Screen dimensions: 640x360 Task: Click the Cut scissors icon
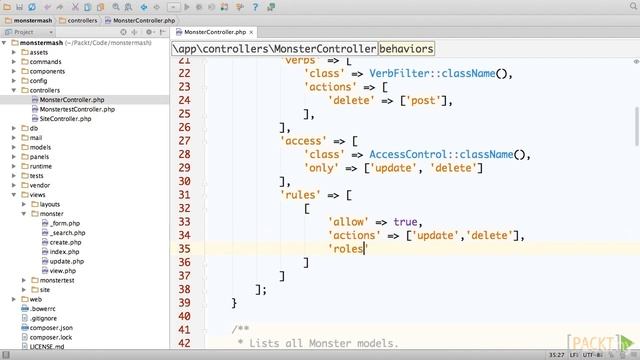[x=75, y=7]
